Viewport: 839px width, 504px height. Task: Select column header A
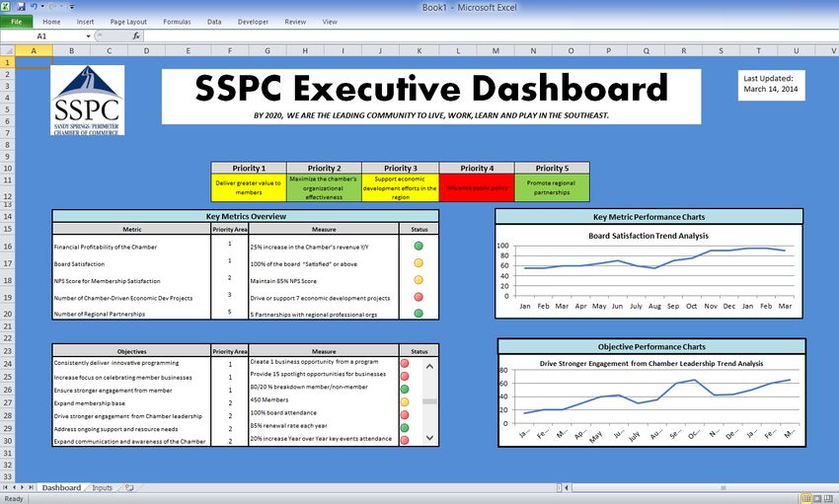pos(34,50)
